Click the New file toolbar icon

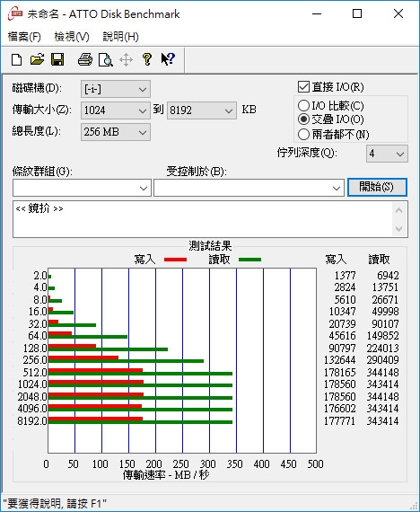coord(17,60)
